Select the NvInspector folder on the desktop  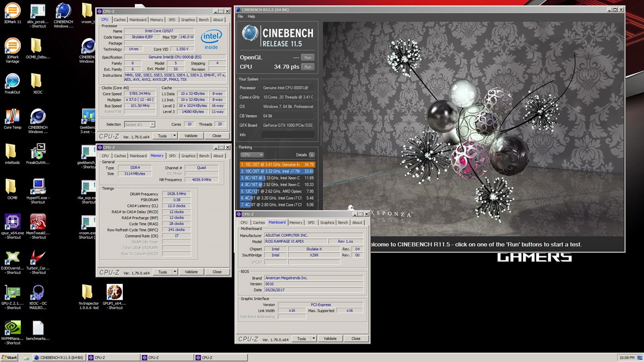88,293
